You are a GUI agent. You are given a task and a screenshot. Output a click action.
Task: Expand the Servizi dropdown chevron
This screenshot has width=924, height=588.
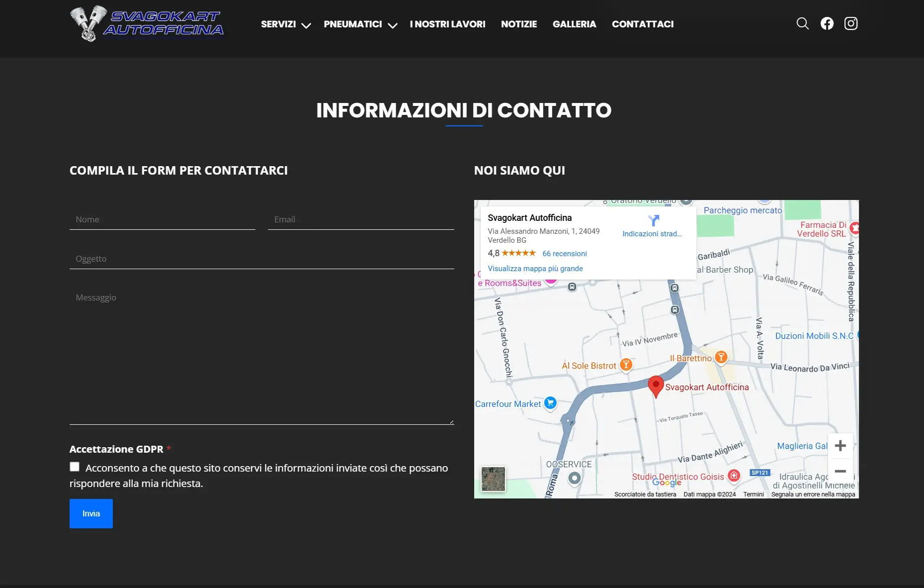point(306,25)
